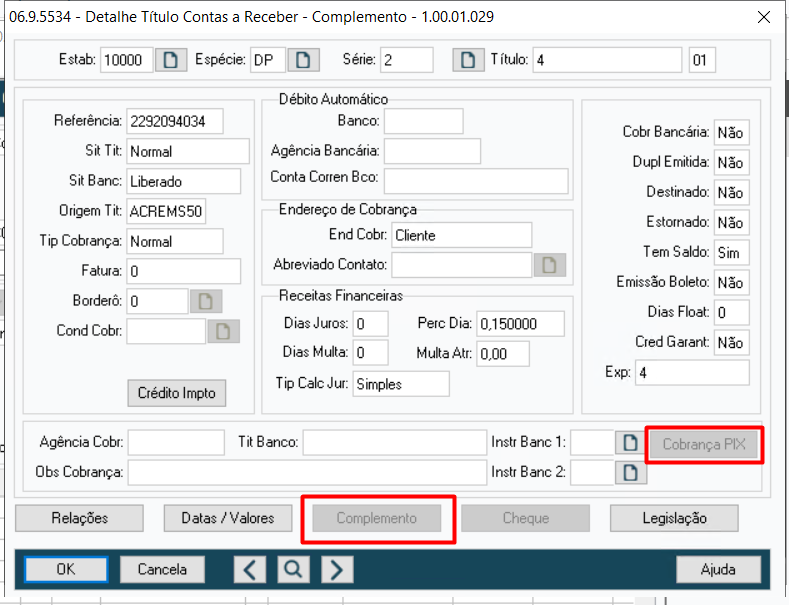The width and height of the screenshot is (789, 605).
Task: Open the Legislação section
Action: click(674, 518)
